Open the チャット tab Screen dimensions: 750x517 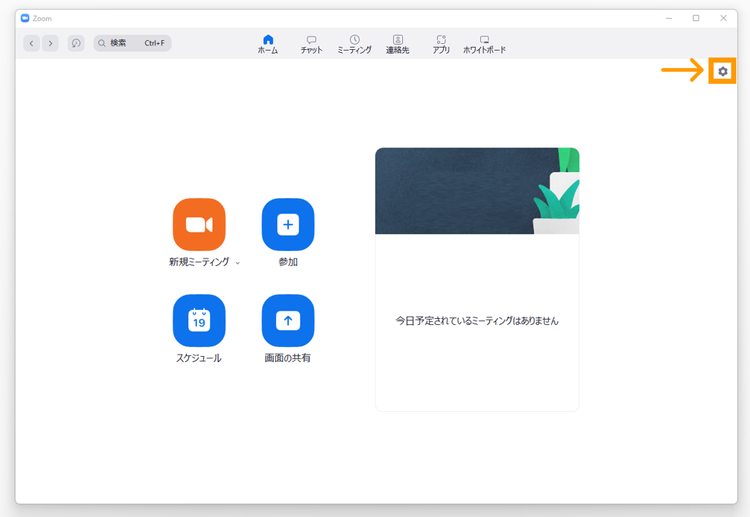click(311, 44)
